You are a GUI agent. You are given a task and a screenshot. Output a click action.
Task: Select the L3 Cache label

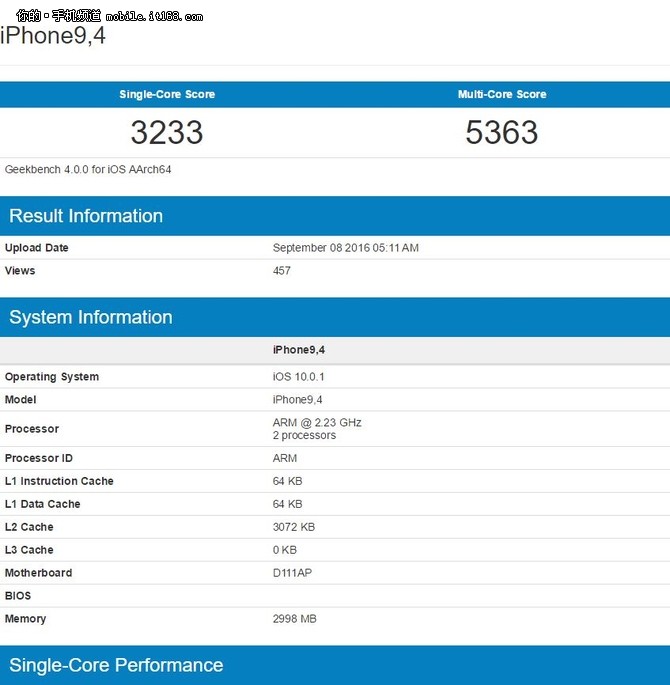[x=29, y=550]
